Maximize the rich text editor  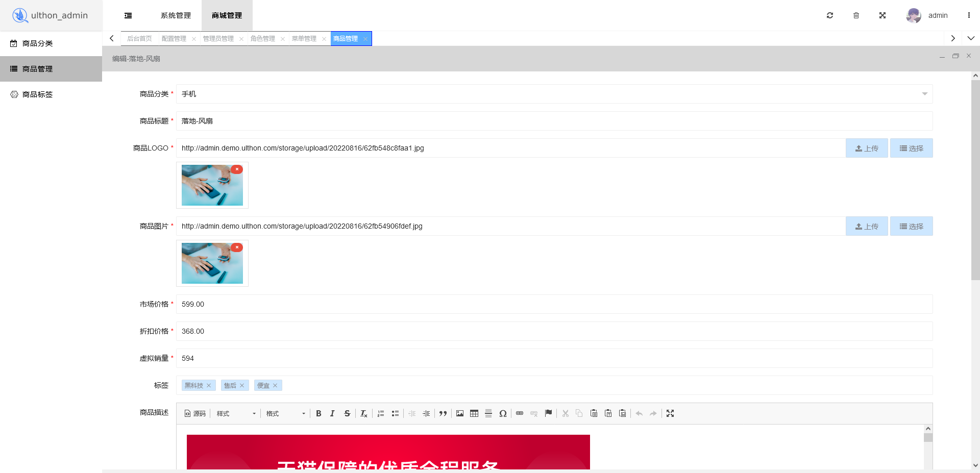click(670, 413)
